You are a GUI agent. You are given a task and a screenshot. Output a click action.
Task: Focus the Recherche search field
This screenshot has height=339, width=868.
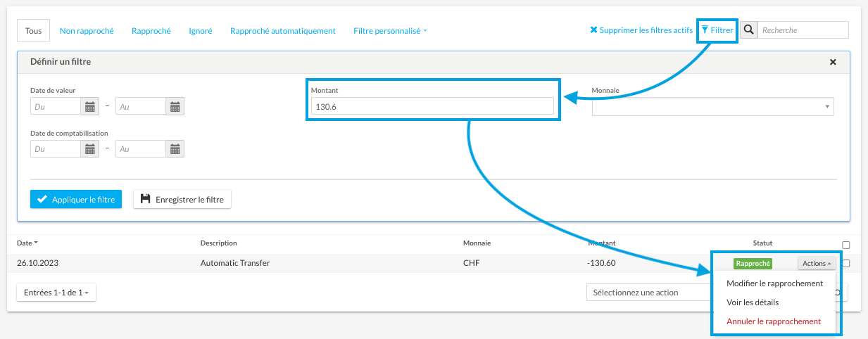[803, 30]
